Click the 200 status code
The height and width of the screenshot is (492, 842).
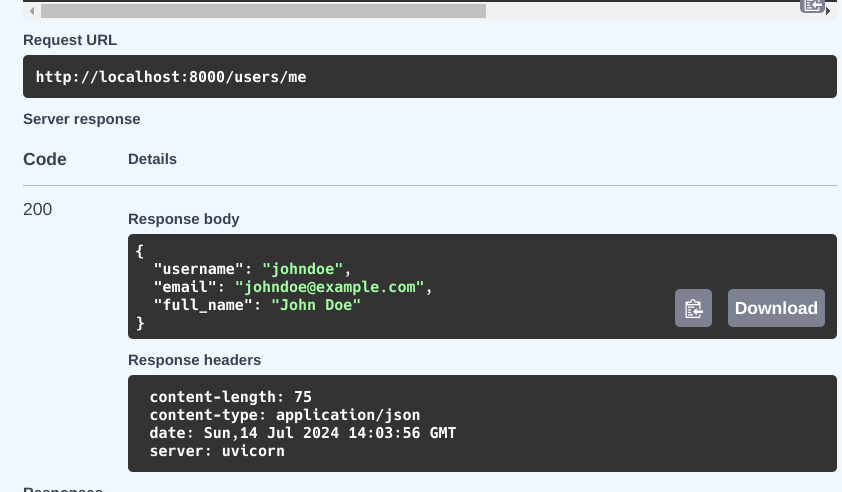pyautogui.click(x=37, y=210)
